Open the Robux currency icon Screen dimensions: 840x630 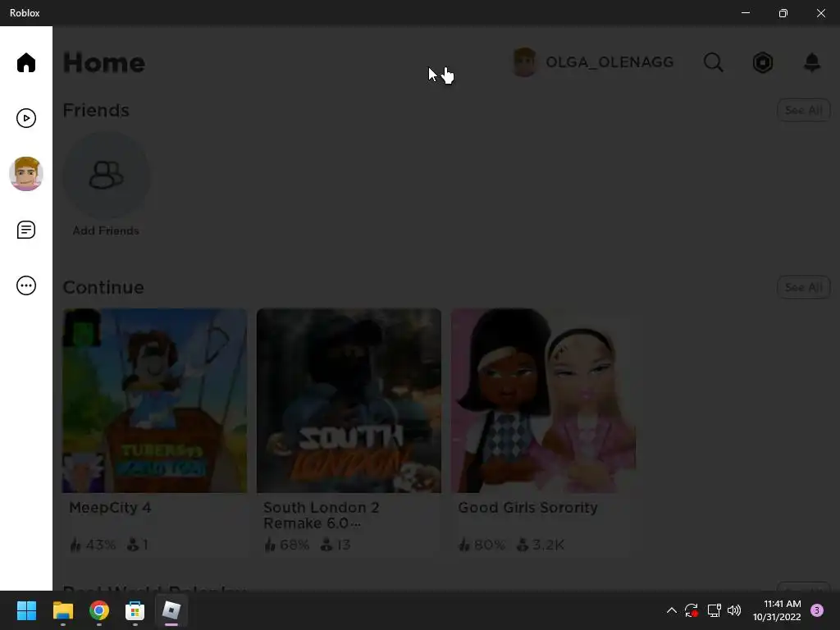762,62
